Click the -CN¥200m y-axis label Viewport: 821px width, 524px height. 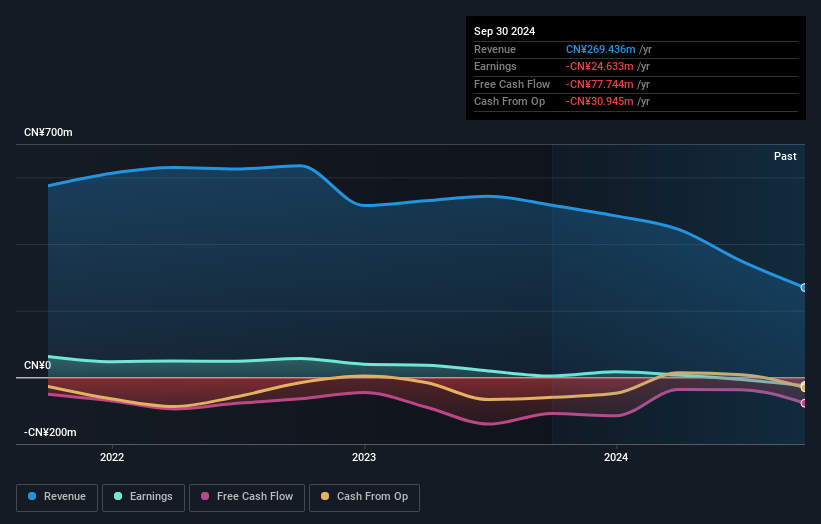50,432
